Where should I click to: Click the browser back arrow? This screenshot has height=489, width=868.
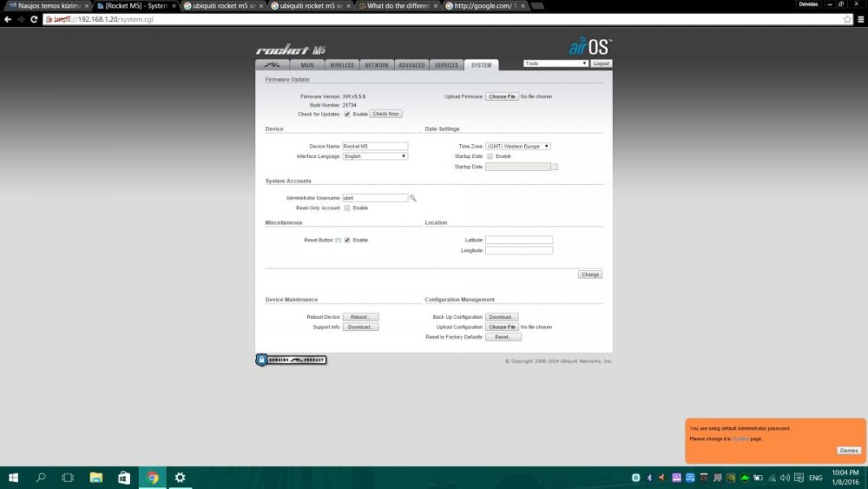tap(8, 19)
